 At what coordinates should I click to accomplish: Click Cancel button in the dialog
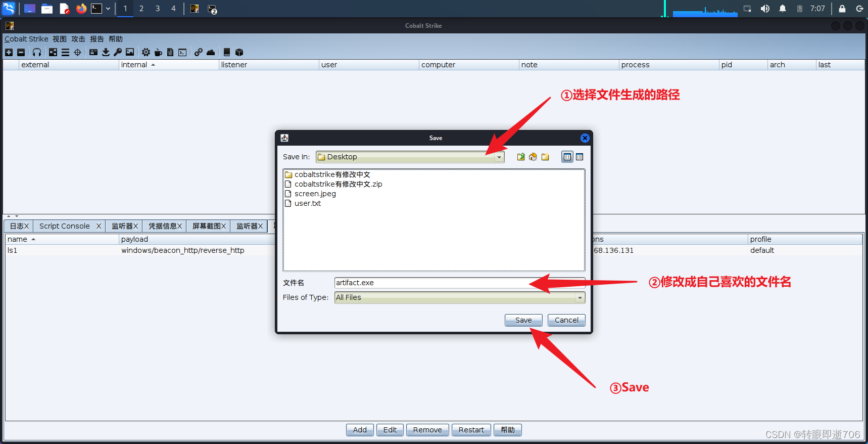(x=566, y=320)
